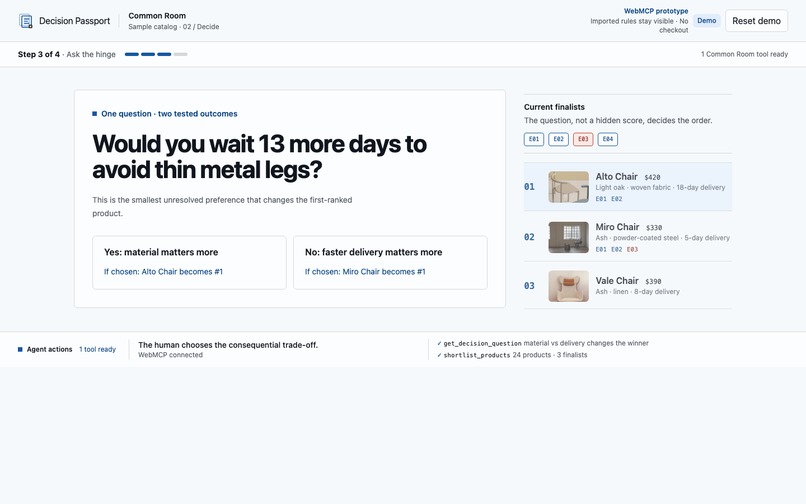
Task: Click rank number 02 beside Miro Chair
Action: [x=529, y=237]
